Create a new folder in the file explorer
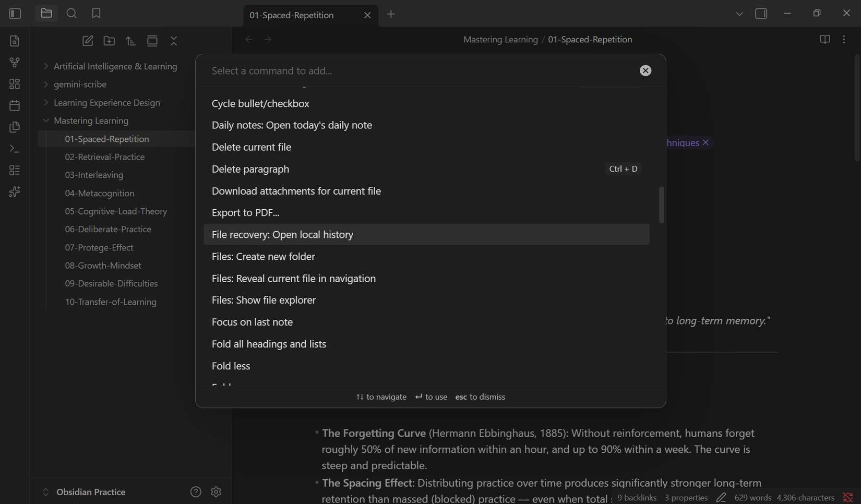 tap(109, 41)
